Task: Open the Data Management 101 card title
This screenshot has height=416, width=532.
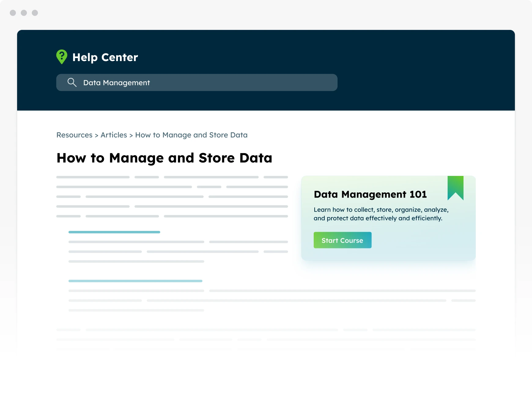Action: click(370, 195)
